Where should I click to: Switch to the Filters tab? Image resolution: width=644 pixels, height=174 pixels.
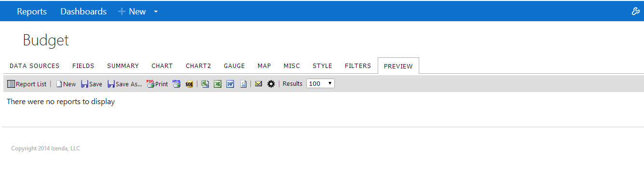coord(358,66)
